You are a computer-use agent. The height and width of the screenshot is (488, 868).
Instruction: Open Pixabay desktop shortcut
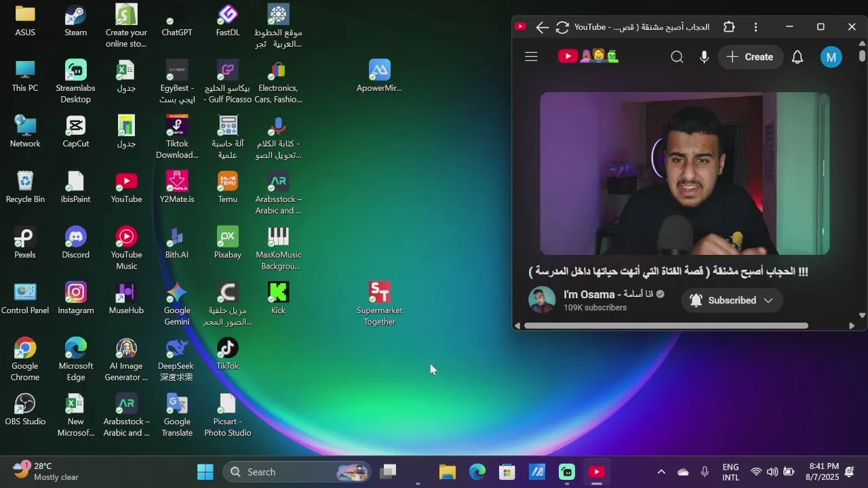[228, 243]
